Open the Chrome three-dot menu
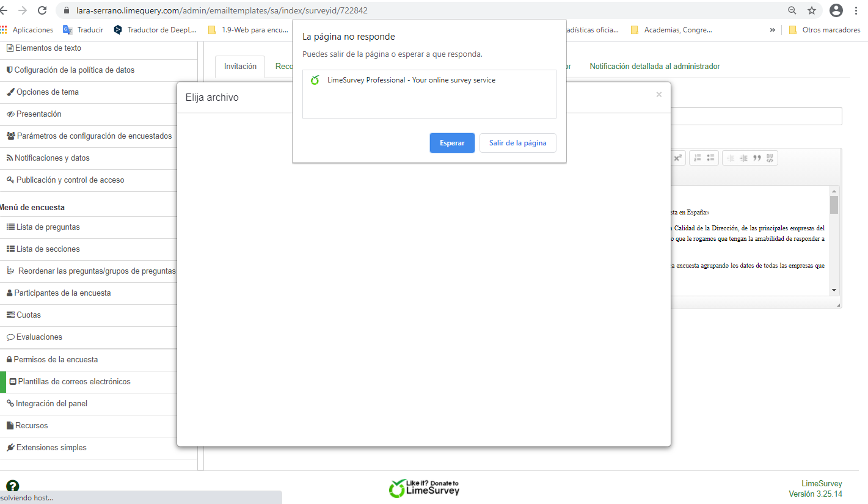 pos(858,10)
